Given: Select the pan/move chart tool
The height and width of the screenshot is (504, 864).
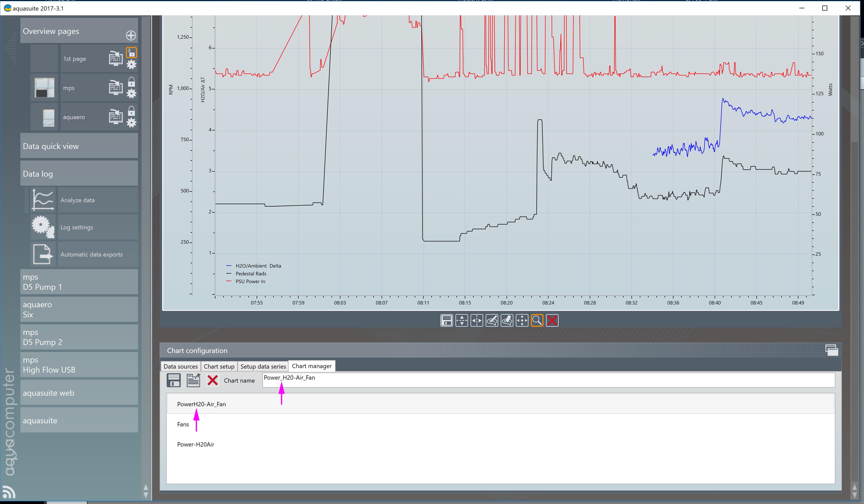Looking at the screenshot, I should click(x=522, y=321).
